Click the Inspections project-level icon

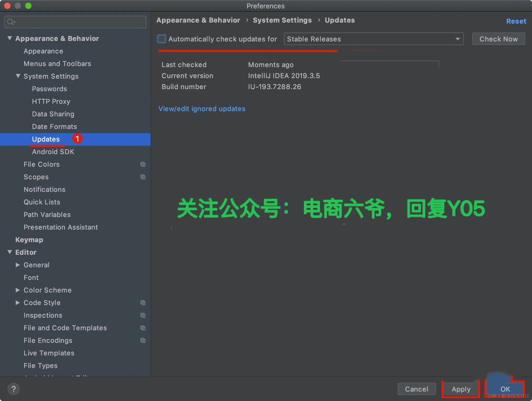pos(143,315)
